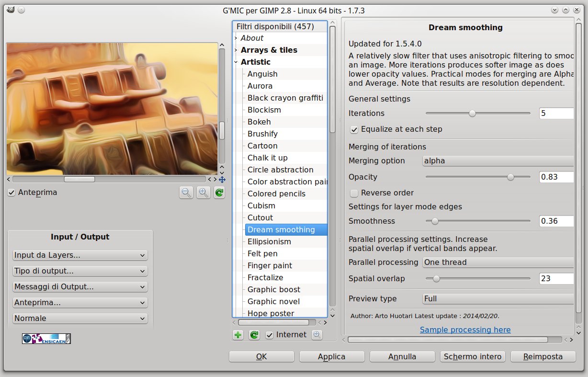
Task: Toggle the Internet checkbox
Action: [270, 335]
